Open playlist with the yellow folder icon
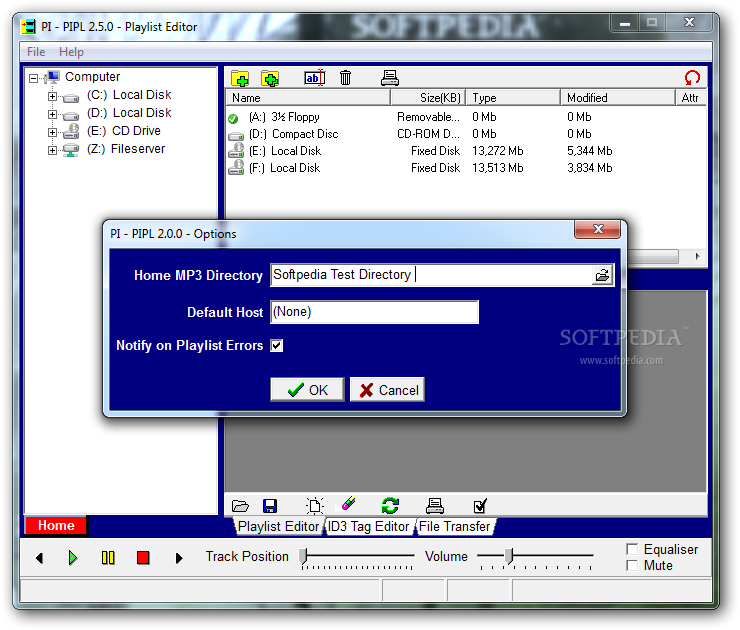Image resolution: width=740 pixels, height=630 pixels. (240, 506)
